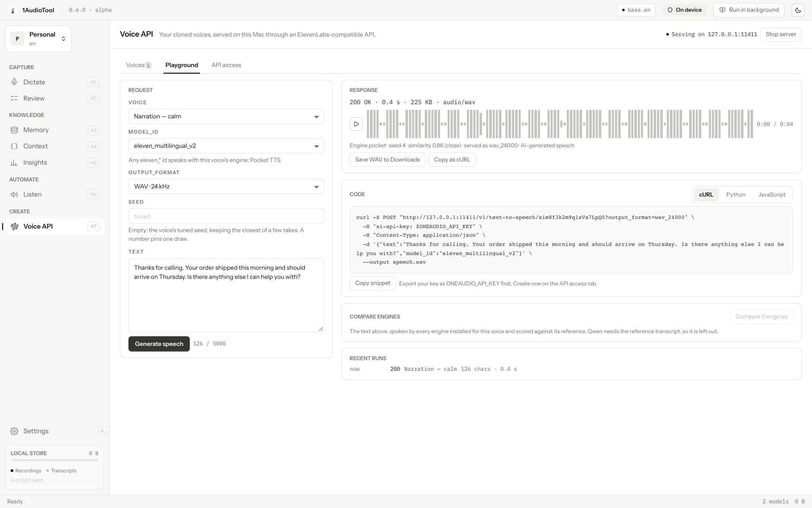Screen dimensions: 812x508
Task: Select the recent run Narration — calm row
Action: [571, 369]
